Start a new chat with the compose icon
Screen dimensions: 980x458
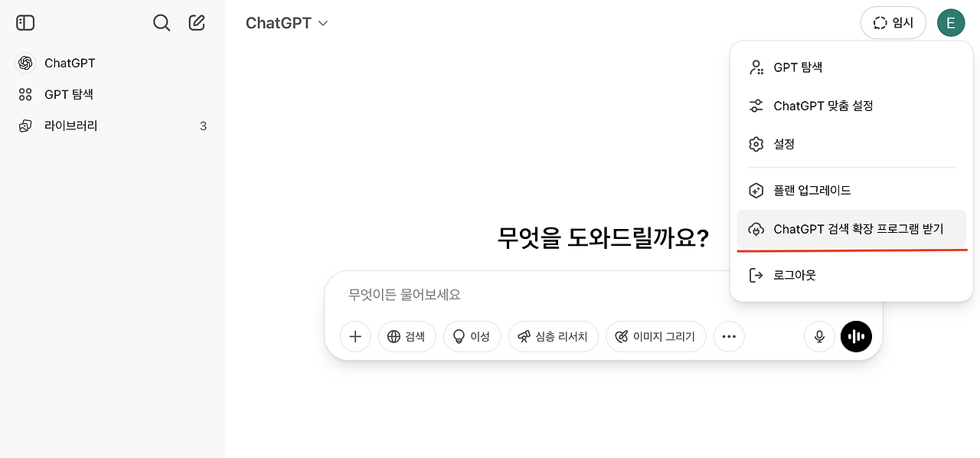[x=196, y=22]
